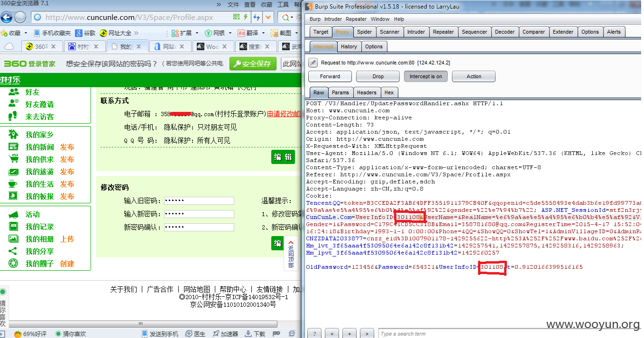Click the 我的分享 share icon
Image resolution: width=644 pixels, height=338 pixels.
coord(13,251)
